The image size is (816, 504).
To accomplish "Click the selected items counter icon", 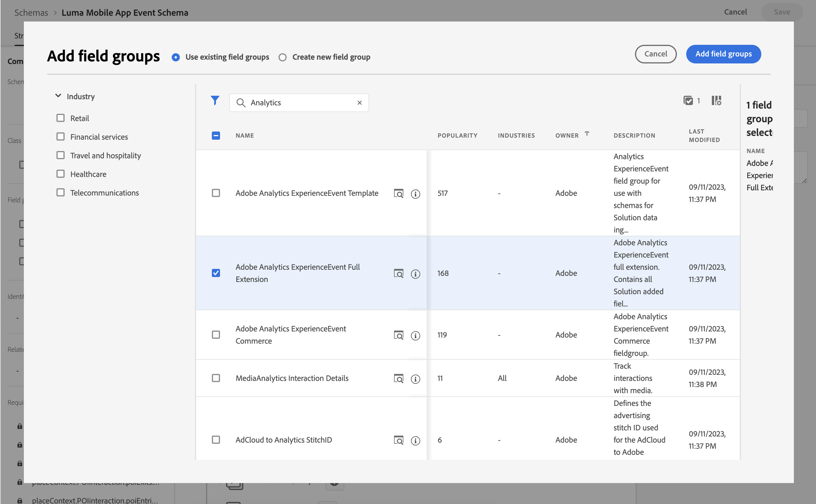I will [688, 101].
